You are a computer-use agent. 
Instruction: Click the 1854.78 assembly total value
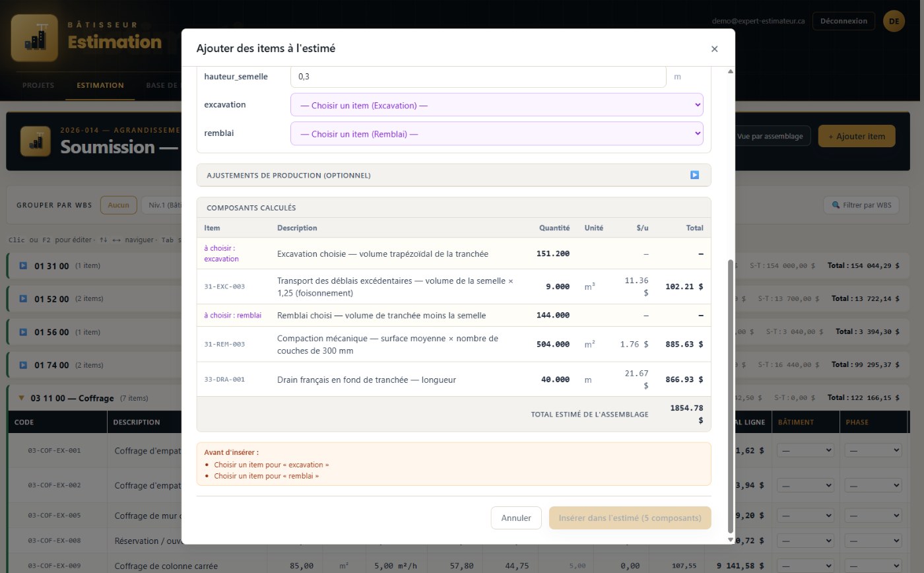coord(686,414)
